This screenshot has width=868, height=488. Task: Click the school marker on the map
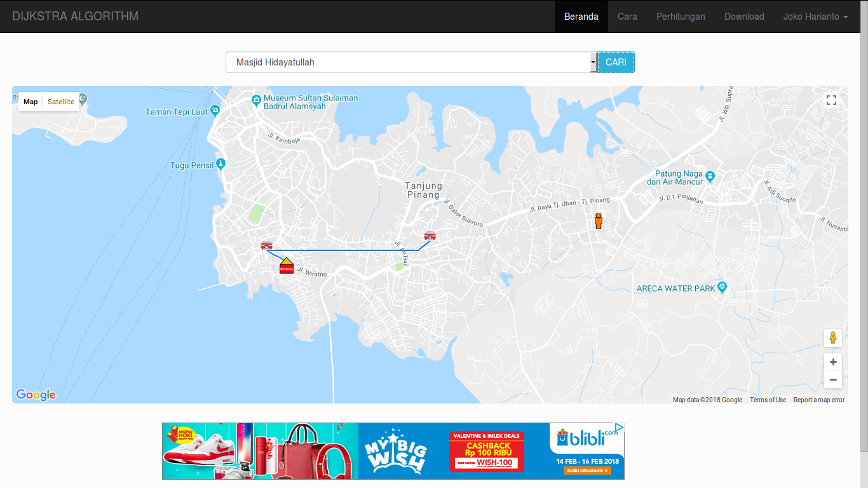(x=287, y=266)
